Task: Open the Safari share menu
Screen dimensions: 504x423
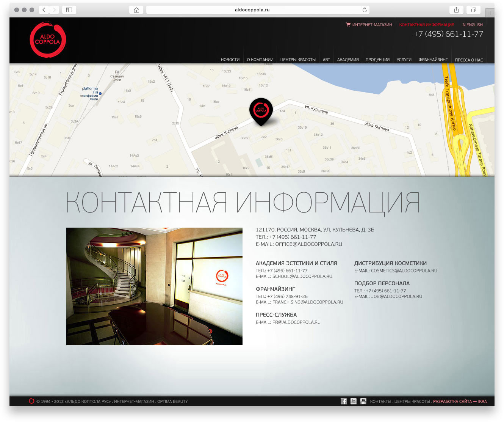Action: click(x=457, y=10)
